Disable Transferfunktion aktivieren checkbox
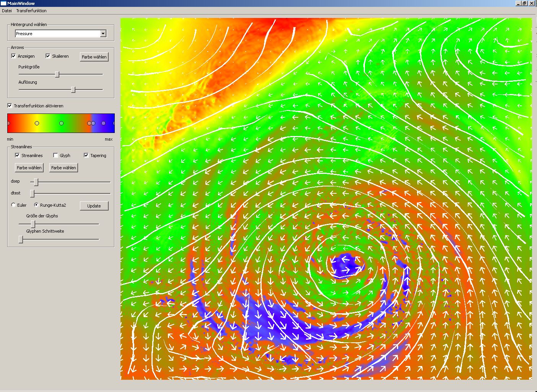The image size is (537, 392). click(x=10, y=106)
